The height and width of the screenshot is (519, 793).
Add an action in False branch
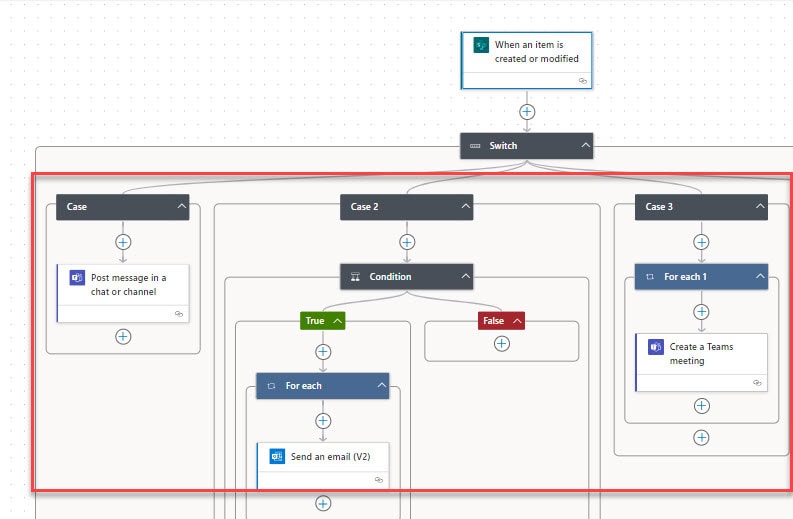[502, 344]
